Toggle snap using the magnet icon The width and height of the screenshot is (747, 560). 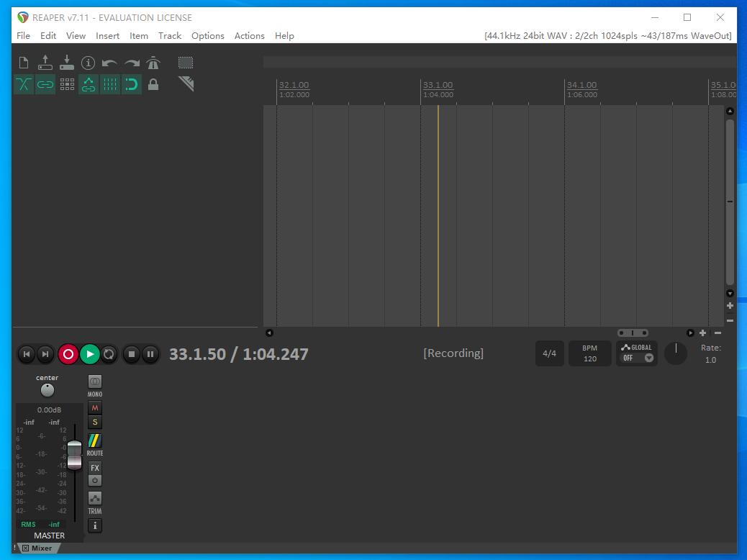pyautogui.click(x=132, y=84)
